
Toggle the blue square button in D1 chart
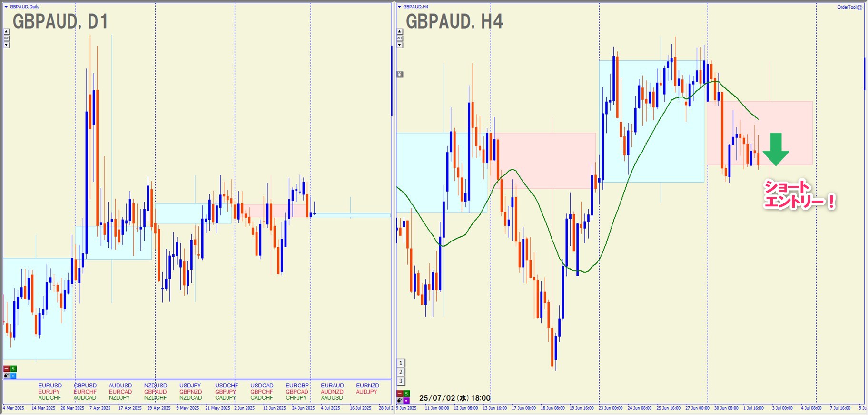(13, 376)
